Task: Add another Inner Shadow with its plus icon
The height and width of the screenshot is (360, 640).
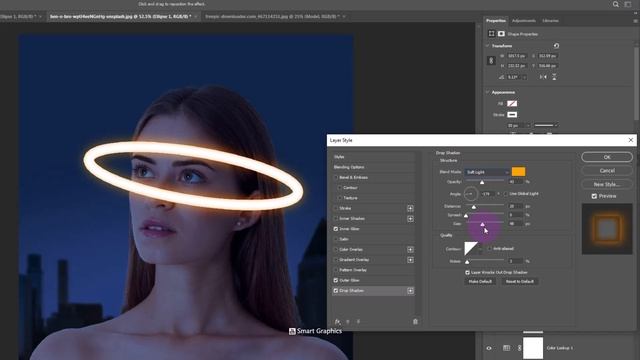Action: [410, 219]
